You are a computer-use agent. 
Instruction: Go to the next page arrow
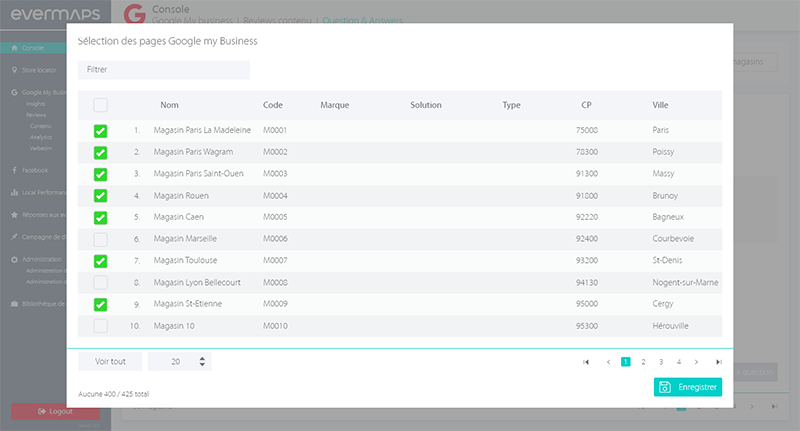[x=697, y=362]
